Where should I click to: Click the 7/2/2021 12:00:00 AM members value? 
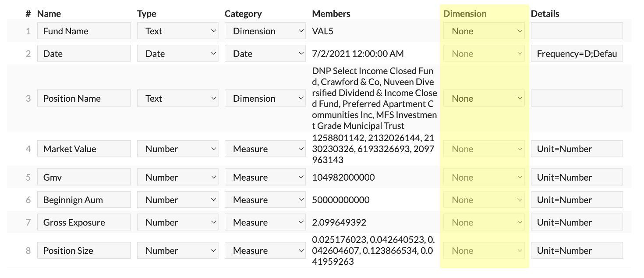click(x=358, y=53)
